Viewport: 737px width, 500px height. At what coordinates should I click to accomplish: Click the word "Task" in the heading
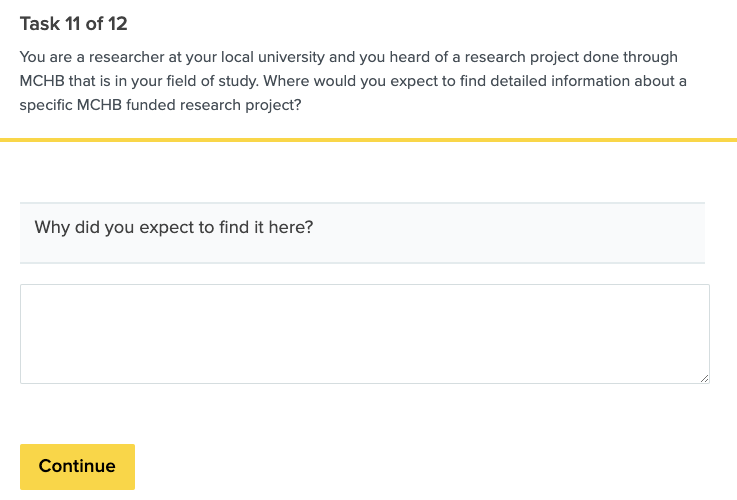coord(40,23)
